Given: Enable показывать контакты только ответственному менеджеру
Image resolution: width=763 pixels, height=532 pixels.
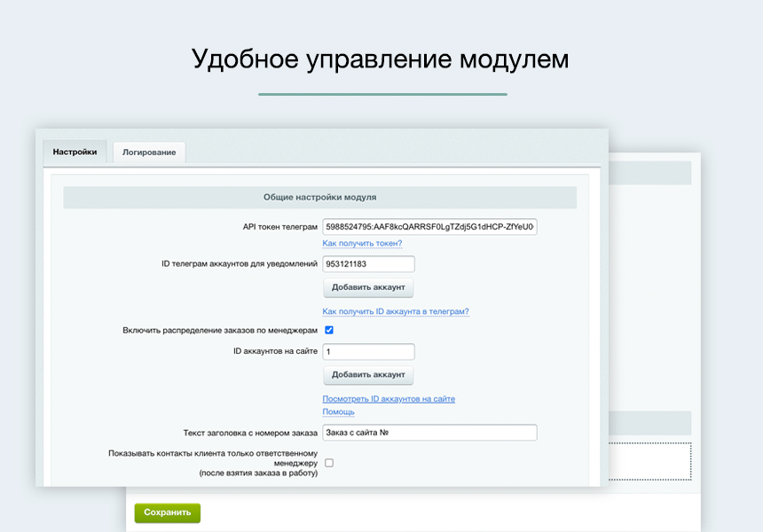Looking at the screenshot, I should pyautogui.click(x=328, y=462).
